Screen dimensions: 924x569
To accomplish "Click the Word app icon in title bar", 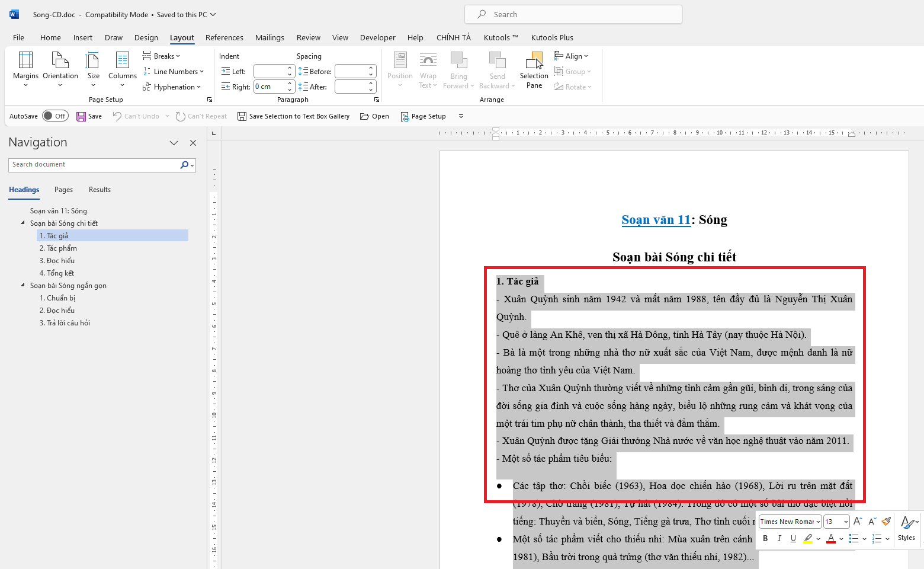I will click(x=14, y=14).
